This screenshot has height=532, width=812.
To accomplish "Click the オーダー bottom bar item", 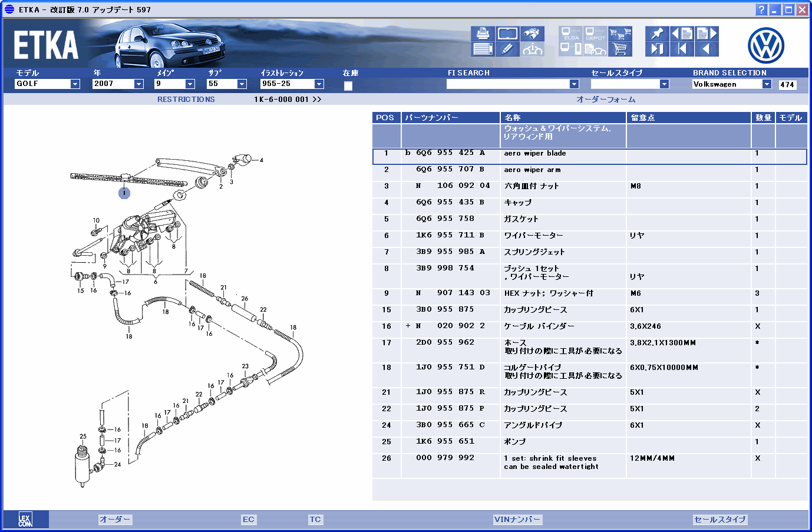I will pyautogui.click(x=115, y=520).
